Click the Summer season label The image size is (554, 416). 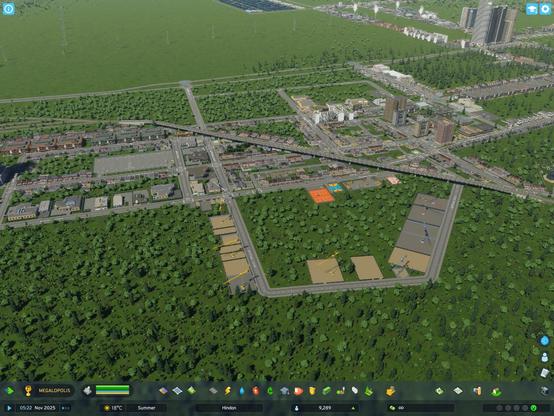click(146, 408)
